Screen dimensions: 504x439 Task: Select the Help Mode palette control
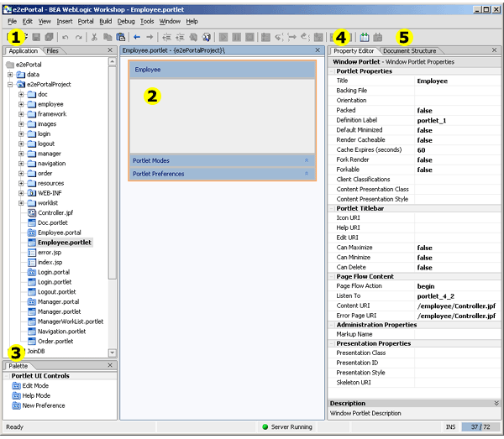click(31, 395)
